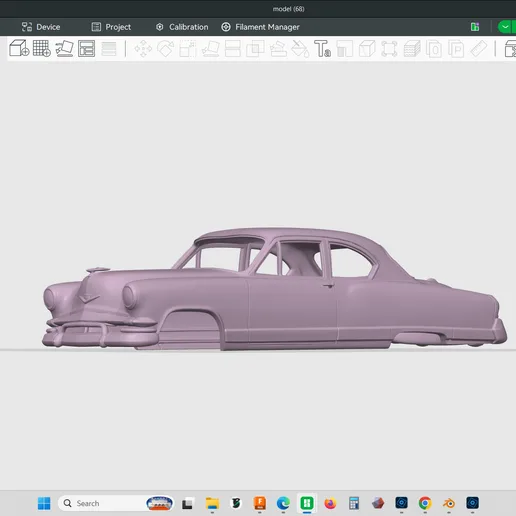This screenshot has height=516, width=516.
Task: Click the Add object cube icon
Action: (19, 49)
